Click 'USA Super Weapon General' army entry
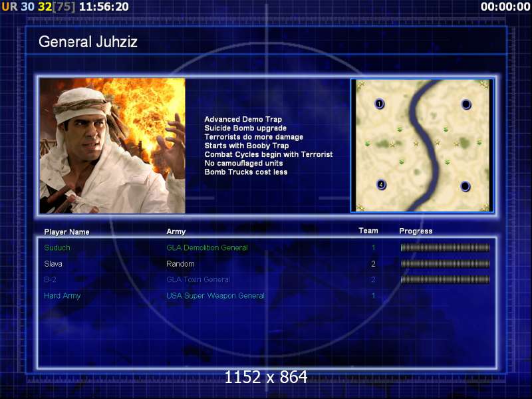532x399 pixels. tap(215, 296)
